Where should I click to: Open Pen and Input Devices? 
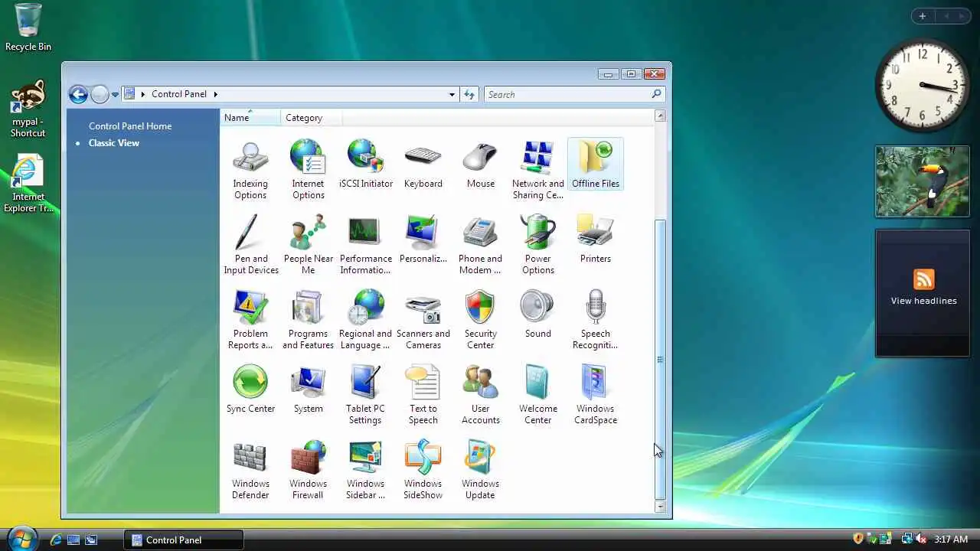point(250,245)
